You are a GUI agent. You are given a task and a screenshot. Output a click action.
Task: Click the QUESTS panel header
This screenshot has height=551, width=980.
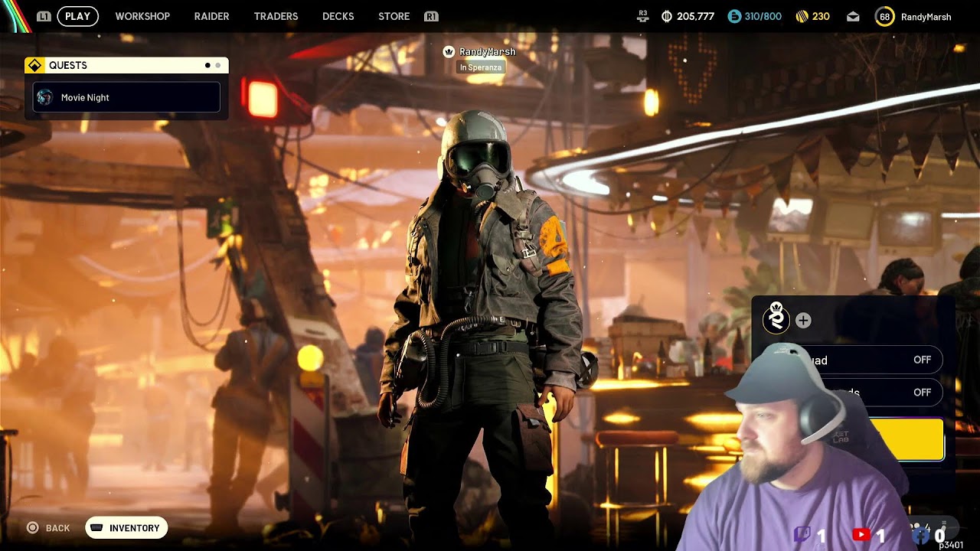click(126, 65)
